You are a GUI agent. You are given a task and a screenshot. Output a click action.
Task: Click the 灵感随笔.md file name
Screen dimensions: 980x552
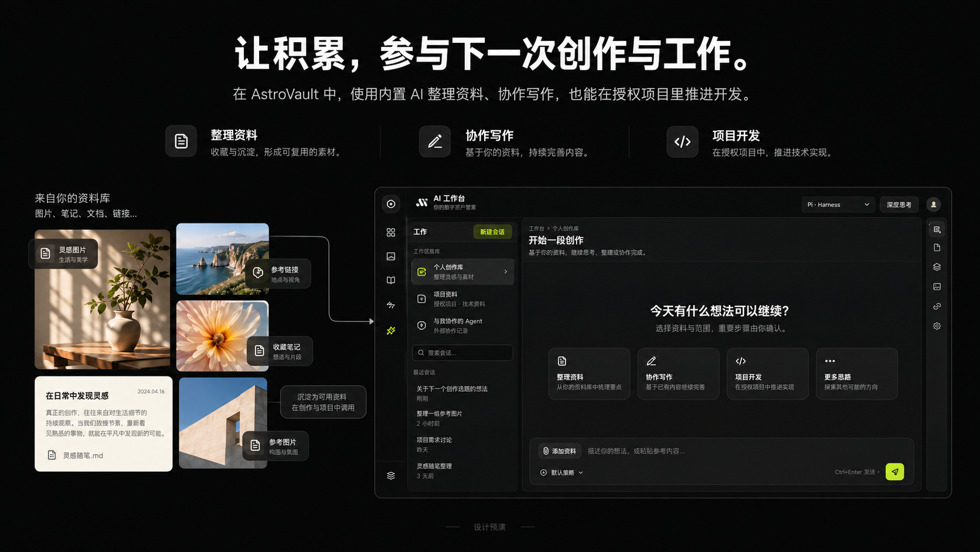pyautogui.click(x=83, y=455)
